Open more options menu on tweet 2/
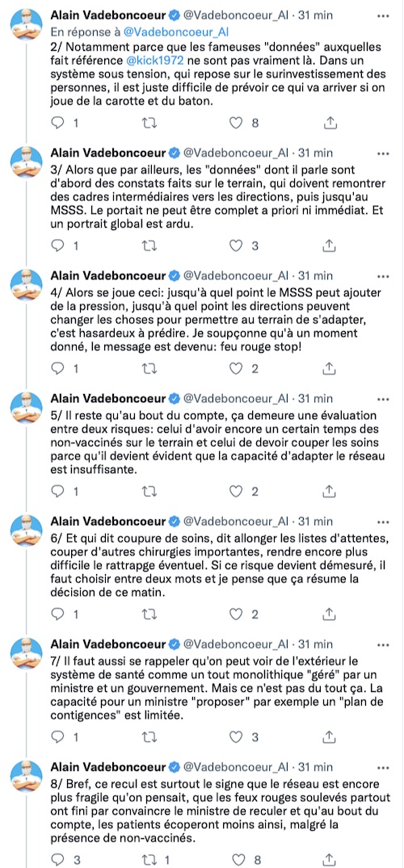 (x=383, y=15)
